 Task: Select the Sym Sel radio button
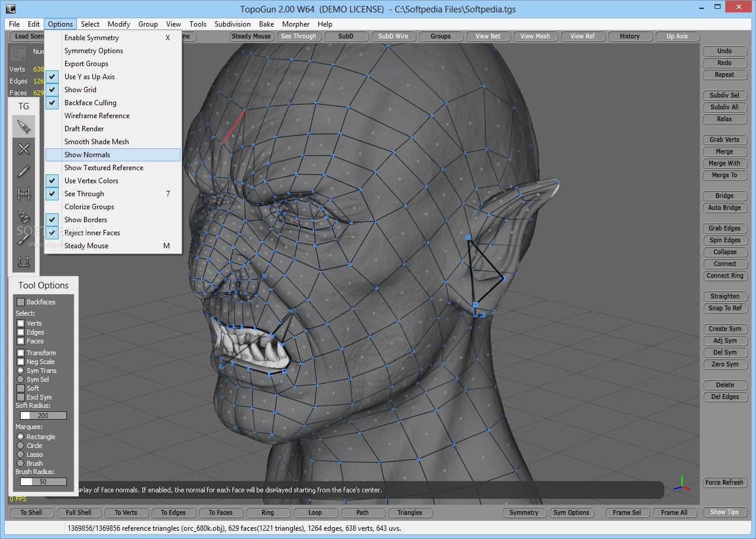[x=21, y=379]
